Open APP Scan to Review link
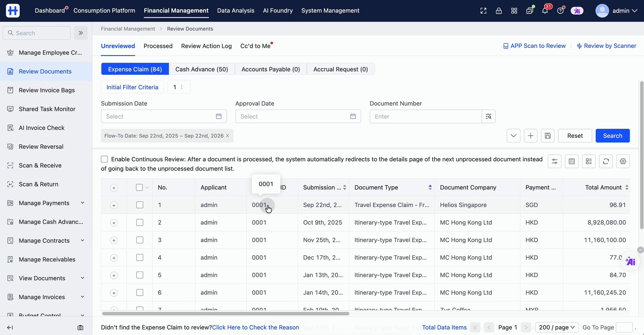The height and width of the screenshot is (335, 644). [x=535, y=46]
